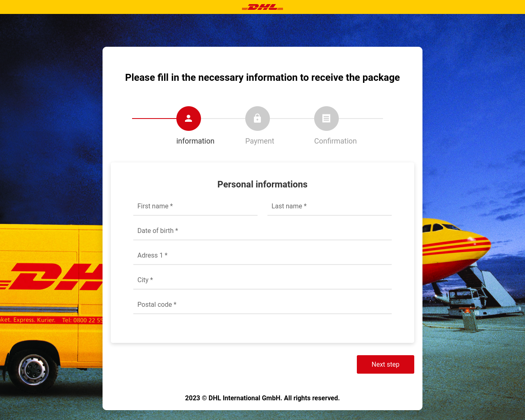The width and height of the screenshot is (525, 420).
Task: Focus the Last name field
Action: pos(329,206)
